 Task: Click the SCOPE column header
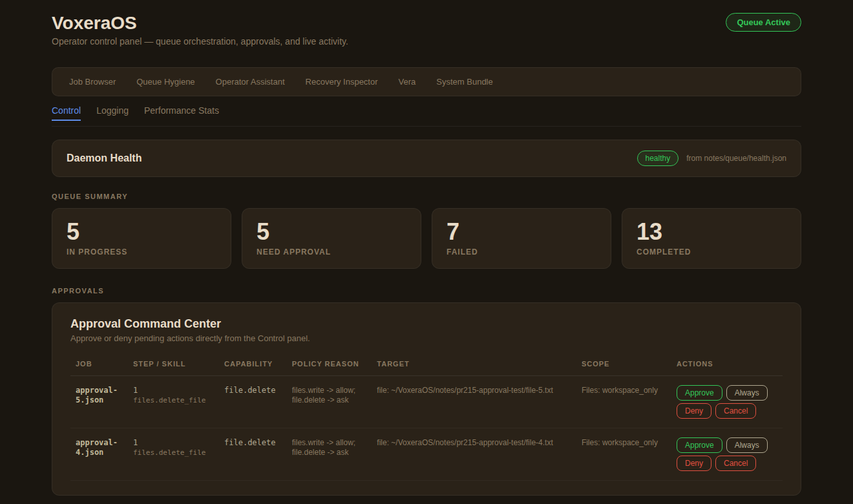[x=595, y=364]
